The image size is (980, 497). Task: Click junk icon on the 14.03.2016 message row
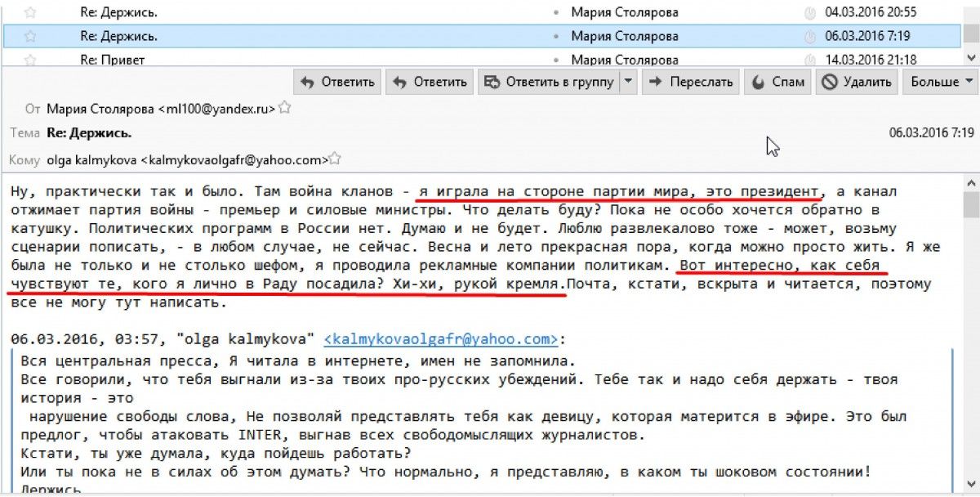pyautogui.click(x=808, y=60)
